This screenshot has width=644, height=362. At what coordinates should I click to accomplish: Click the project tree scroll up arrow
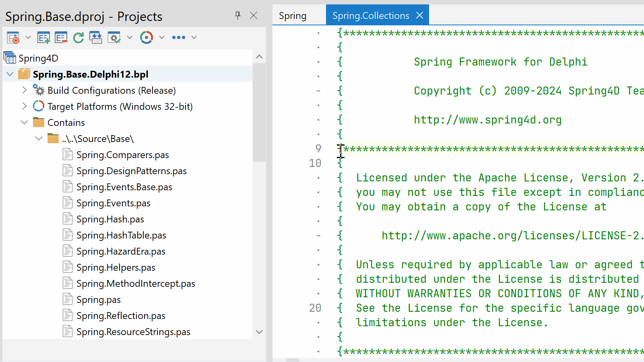[259, 57]
